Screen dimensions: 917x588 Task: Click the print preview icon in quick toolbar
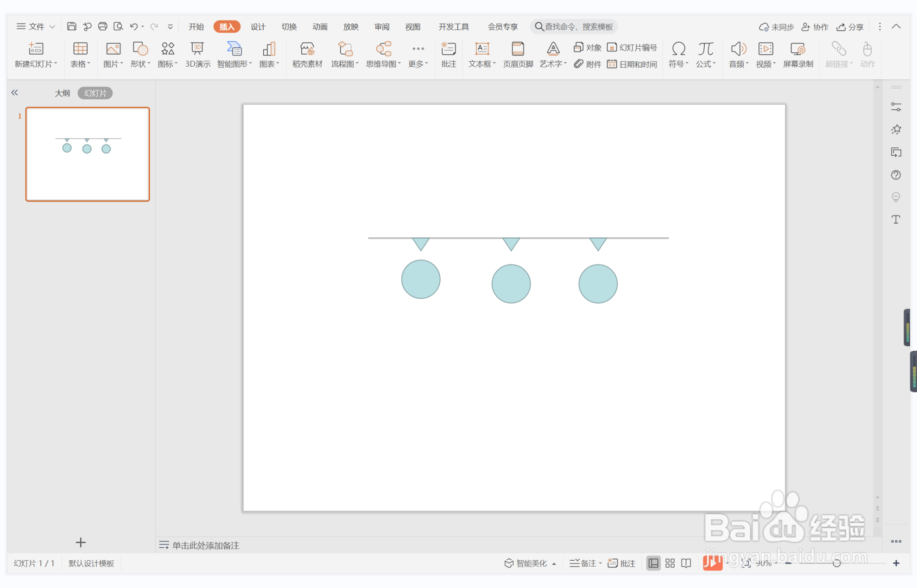coord(118,26)
